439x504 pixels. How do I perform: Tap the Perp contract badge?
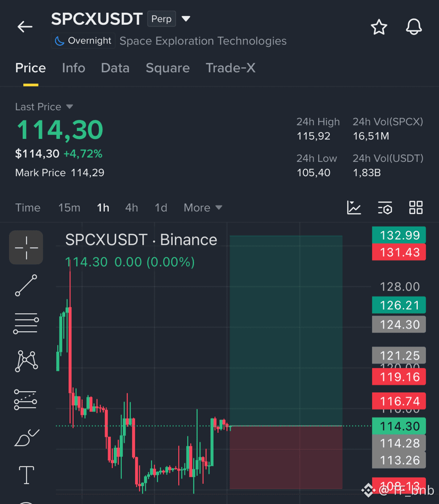coord(162,19)
